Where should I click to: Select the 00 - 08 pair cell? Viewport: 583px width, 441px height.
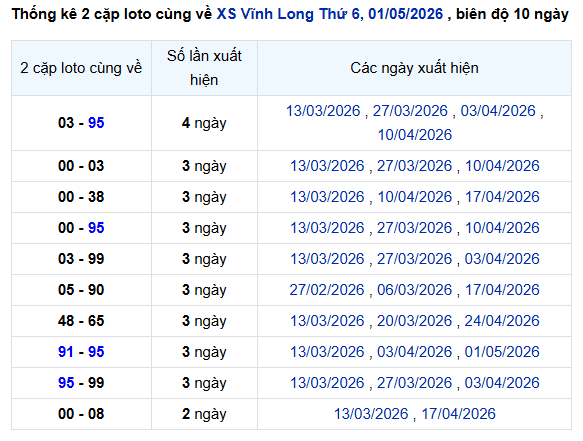pos(81,414)
